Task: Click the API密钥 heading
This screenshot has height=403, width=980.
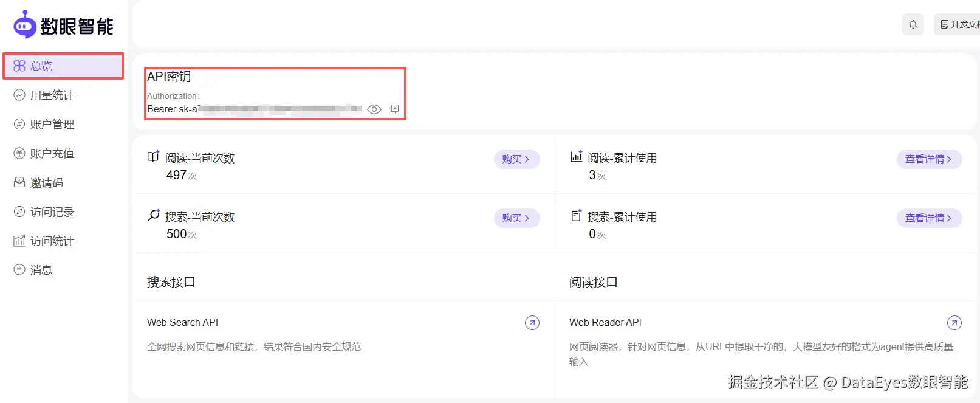Action: click(169, 77)
